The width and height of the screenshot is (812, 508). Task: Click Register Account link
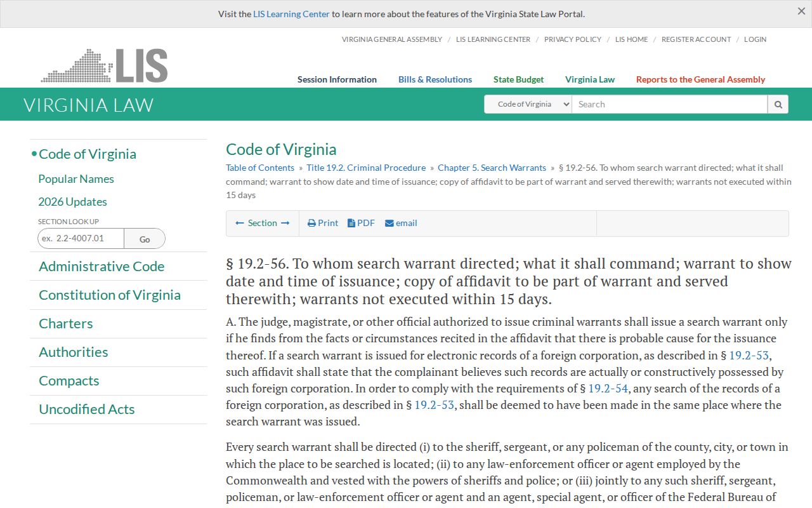(x=696, y=39)
